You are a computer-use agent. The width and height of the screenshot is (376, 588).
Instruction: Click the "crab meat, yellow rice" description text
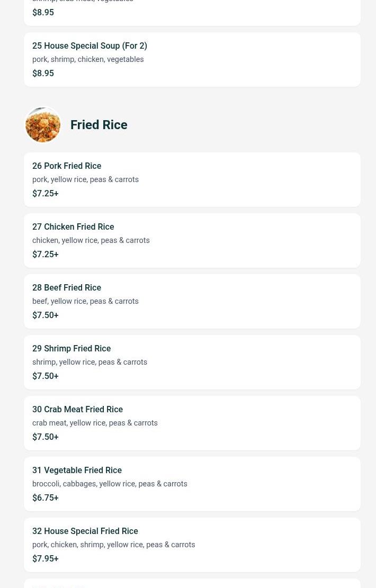click(x=95, y=423)
